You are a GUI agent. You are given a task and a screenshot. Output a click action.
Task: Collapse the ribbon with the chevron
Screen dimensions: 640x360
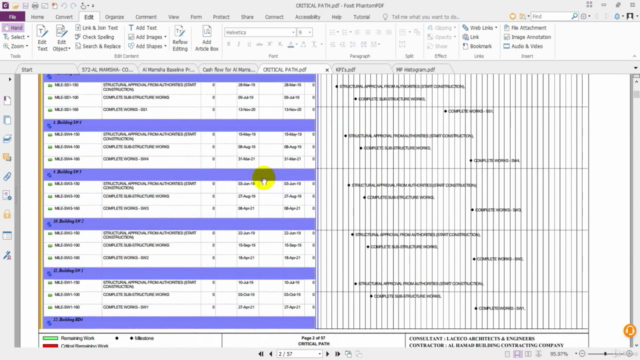coord(634,56)
